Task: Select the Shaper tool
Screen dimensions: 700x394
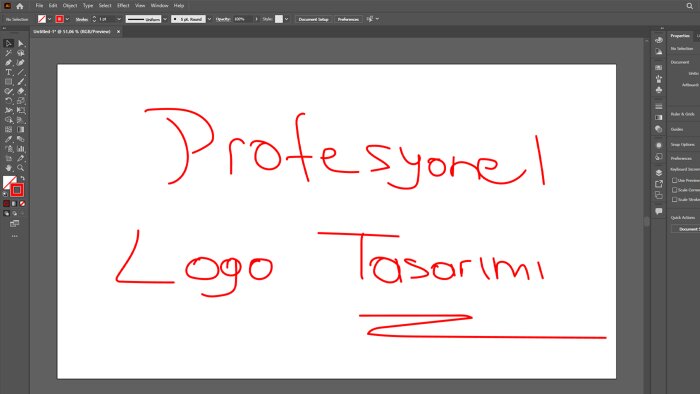Action: pos(8,91)
